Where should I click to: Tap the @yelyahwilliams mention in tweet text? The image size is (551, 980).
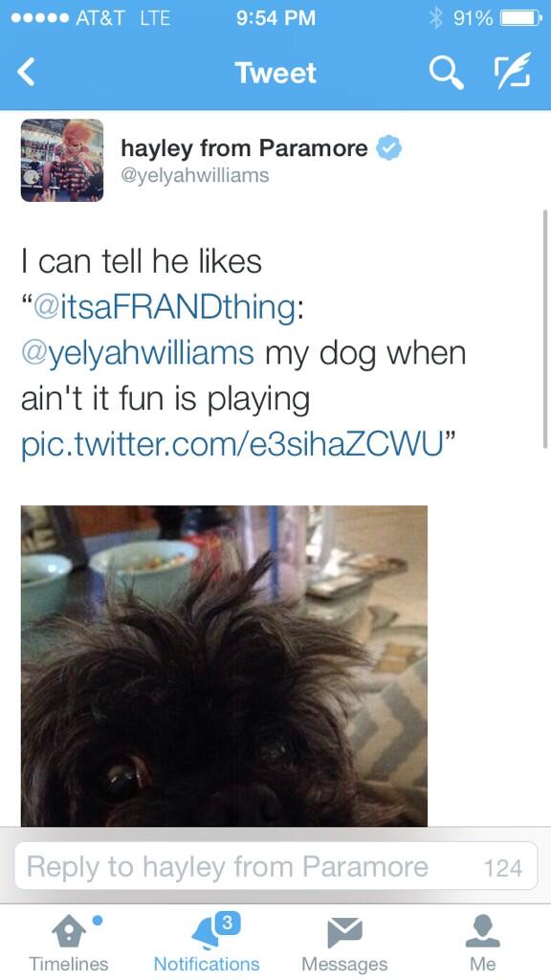pyautogui.click(x=138, y=355)
